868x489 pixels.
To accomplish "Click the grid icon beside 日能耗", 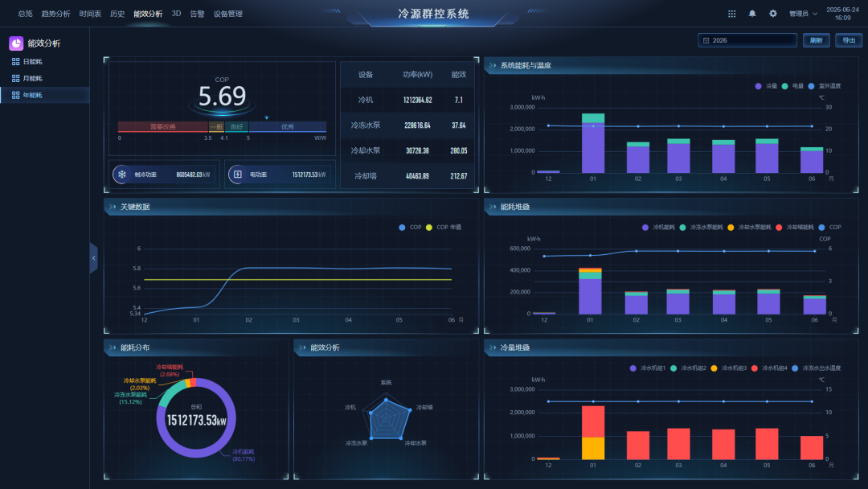I will pos(15,61).
